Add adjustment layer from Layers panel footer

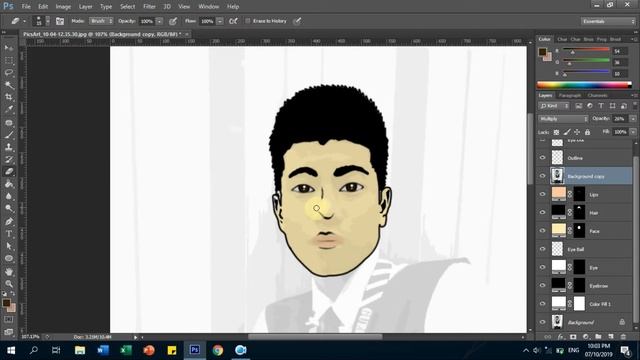point(586,337)
